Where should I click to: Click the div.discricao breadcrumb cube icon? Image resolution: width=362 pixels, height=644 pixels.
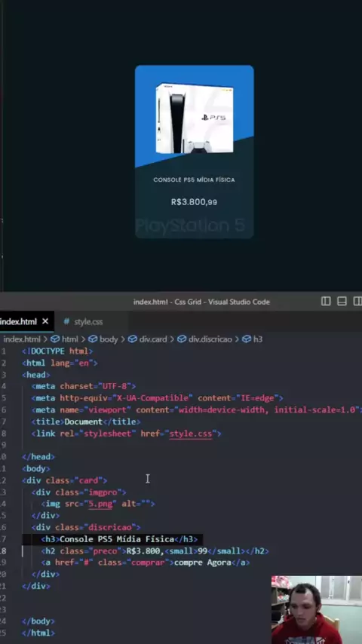pos(182,339)
